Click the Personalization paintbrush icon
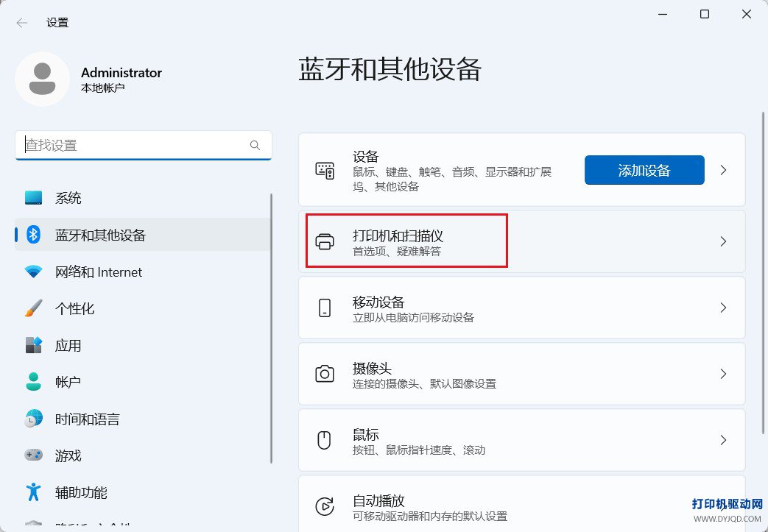The width and height of the screenshot is (768, 532). [33, 308]
